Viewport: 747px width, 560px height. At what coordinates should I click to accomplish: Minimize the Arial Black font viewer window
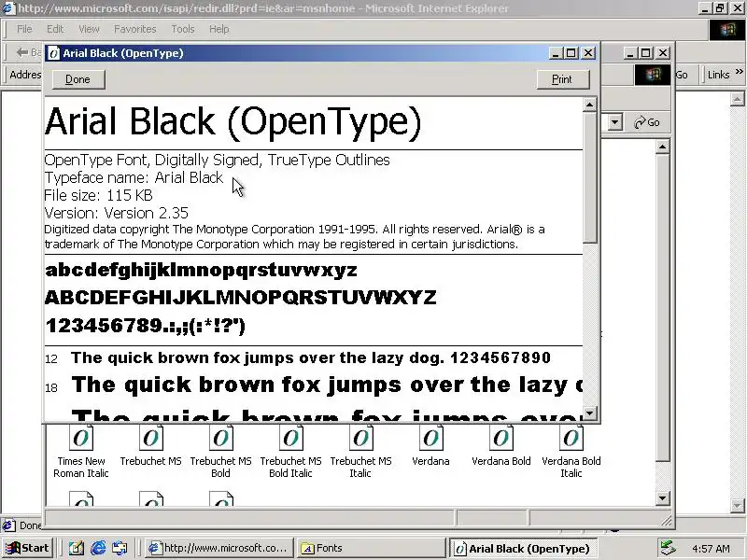[x=555, y=53]
